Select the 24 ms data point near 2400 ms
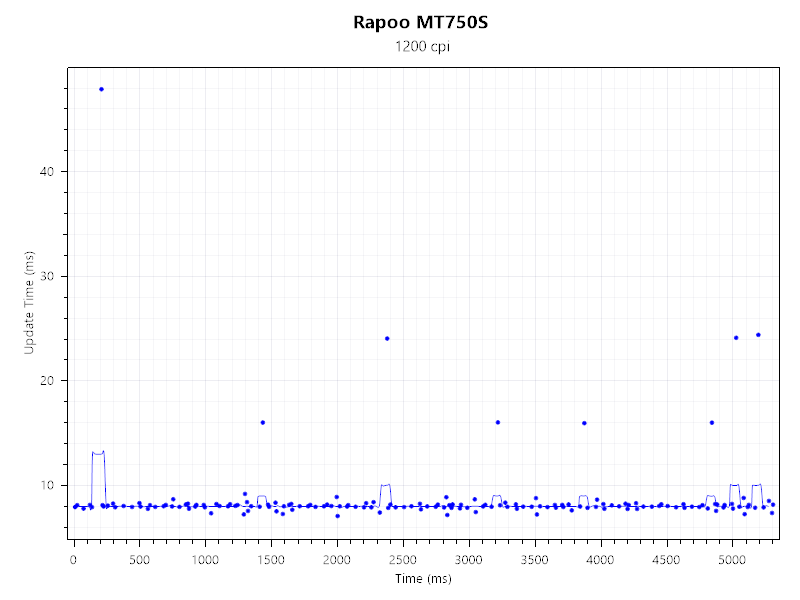The height and width of the screenshot is (600, 800). (387, 339)
